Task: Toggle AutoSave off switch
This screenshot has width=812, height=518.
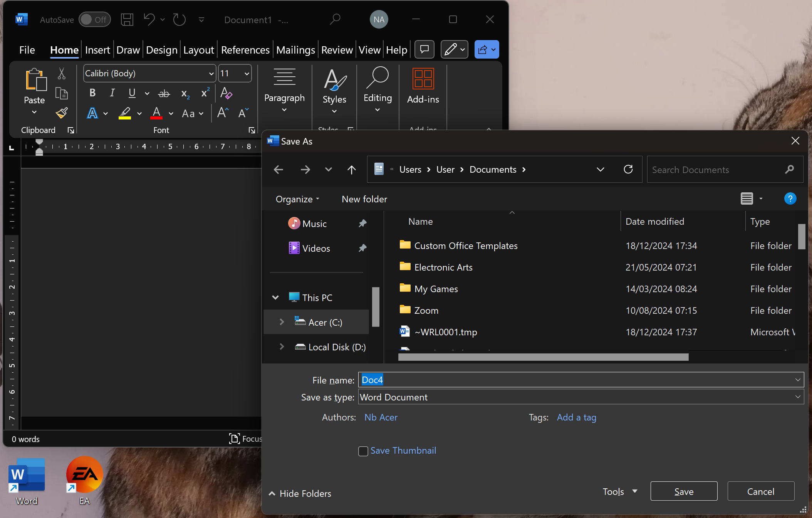Action: [x=95, y=19]
